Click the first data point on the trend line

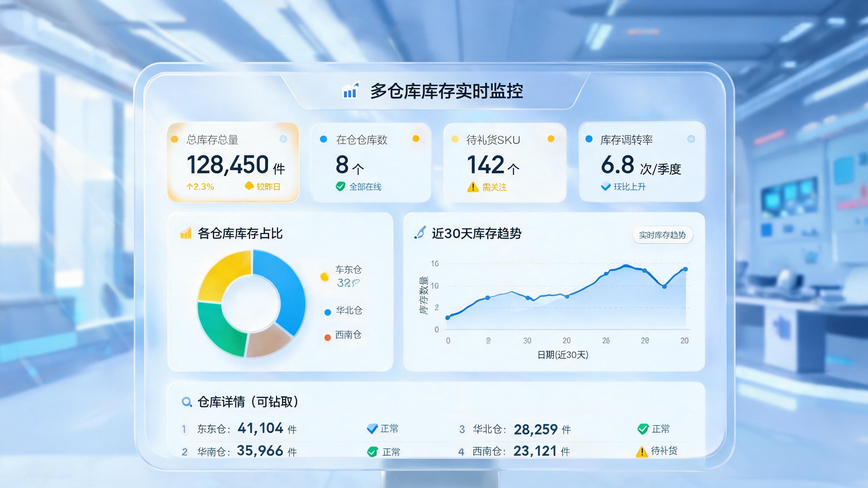coord(448,317)
